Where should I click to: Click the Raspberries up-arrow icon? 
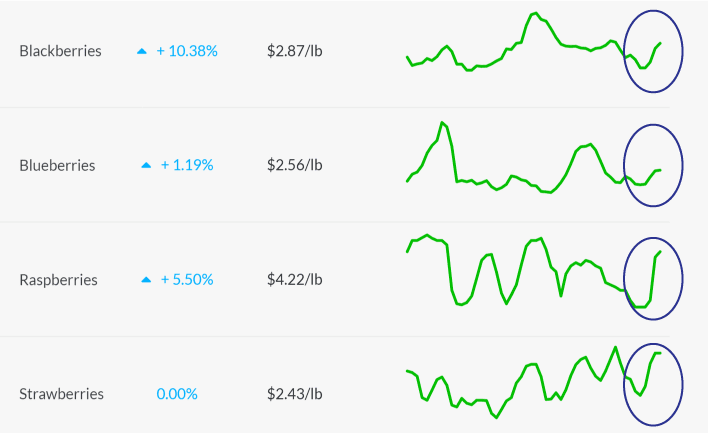click(146, 280)
